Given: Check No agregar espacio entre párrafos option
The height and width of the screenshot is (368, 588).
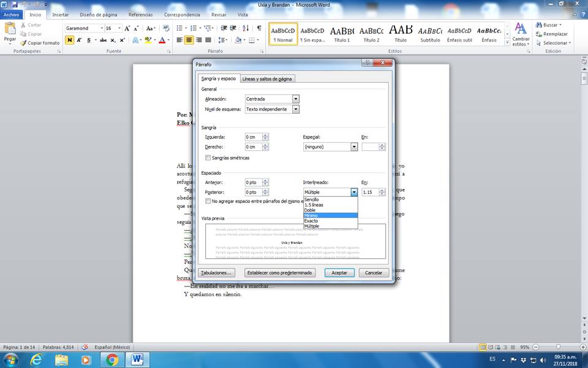Looking at the screenshot, I should coord(208,201).
